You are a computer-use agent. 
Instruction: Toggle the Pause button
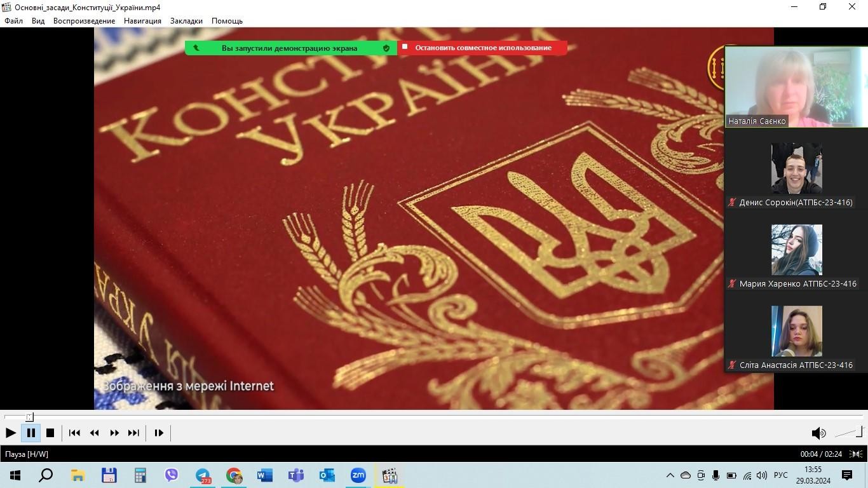(x=31, y=433)
